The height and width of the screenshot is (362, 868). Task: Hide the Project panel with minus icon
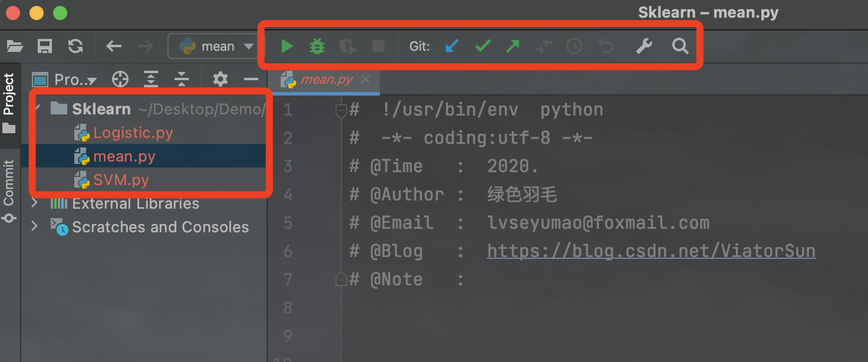tap(251, 79)
